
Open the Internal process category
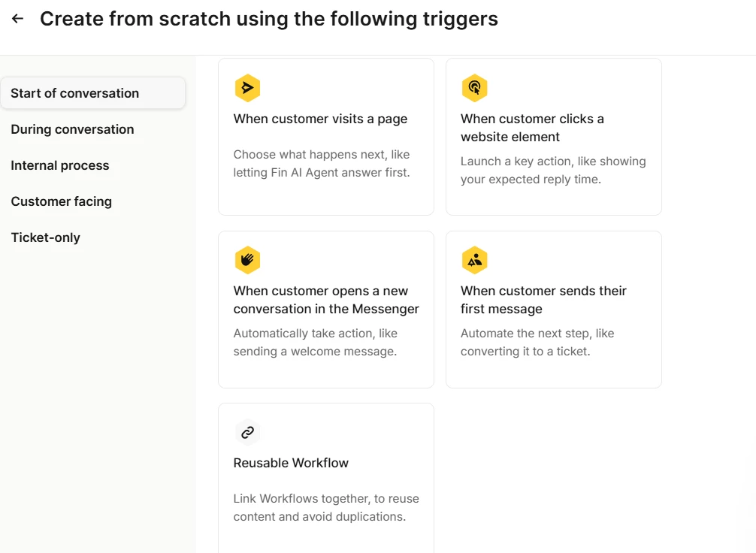[60, 165]
